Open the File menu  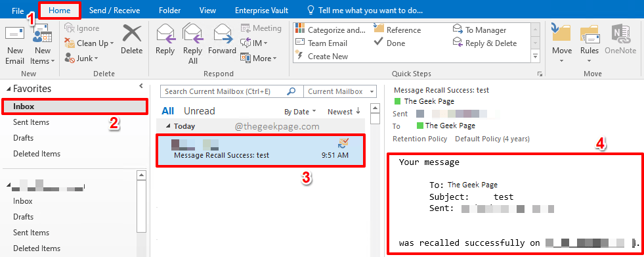tap(18, 11)
